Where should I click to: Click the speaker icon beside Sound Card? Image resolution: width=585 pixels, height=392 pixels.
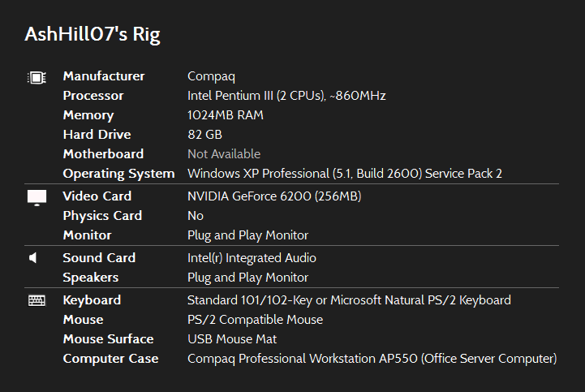(x=34, y=258)
